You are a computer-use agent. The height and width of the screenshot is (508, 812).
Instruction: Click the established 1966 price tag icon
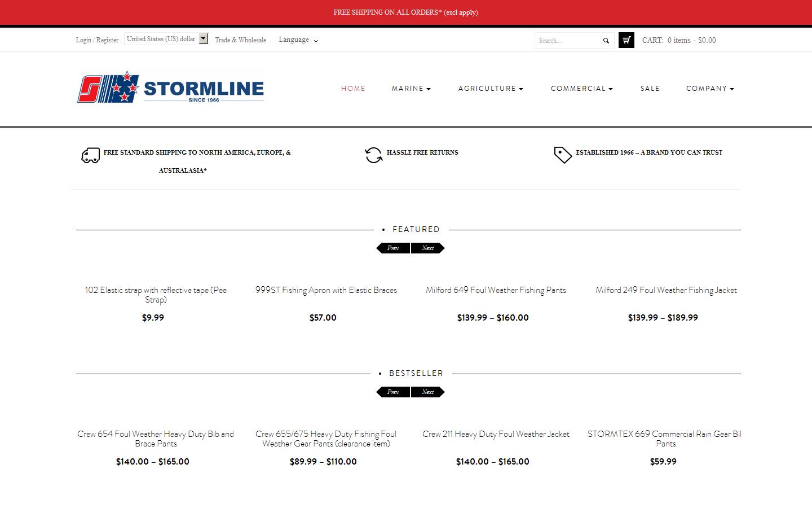pyautogui.click(x=562, y=154)
